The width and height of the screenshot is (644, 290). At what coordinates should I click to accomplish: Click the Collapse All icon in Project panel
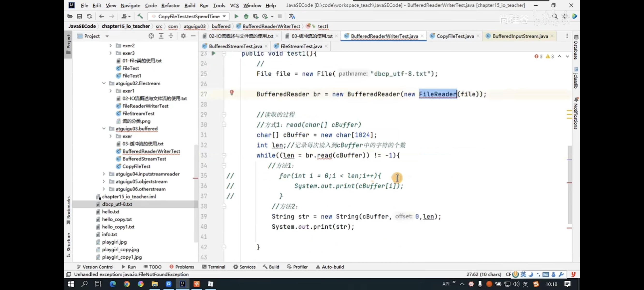coord(171,36)
